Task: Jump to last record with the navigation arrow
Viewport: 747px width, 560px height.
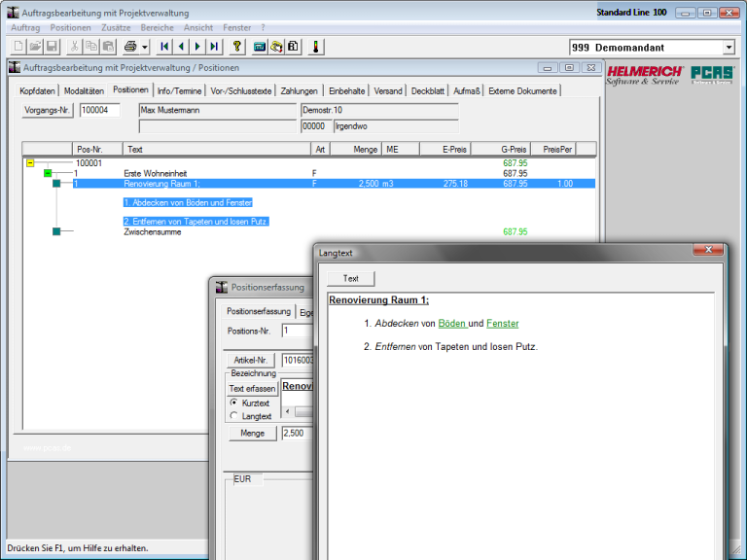Action: [x=214, y=47]
